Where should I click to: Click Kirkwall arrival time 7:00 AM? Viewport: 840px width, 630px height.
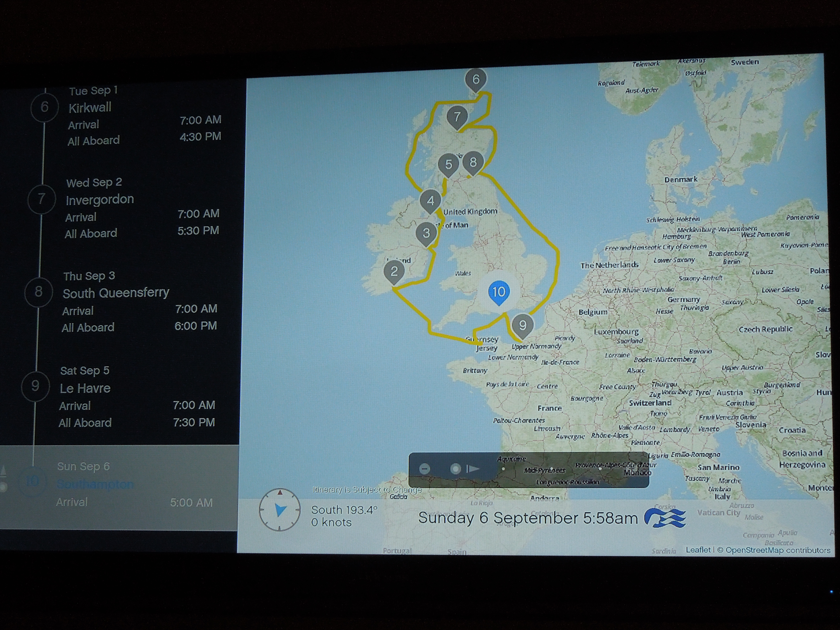point(201,120)
